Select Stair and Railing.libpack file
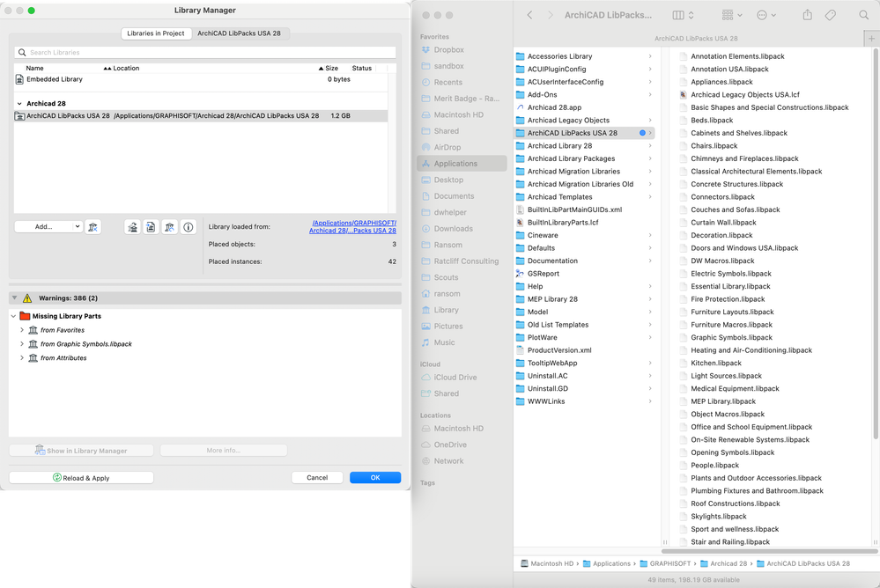The image size is (880, 588). click(x=730, y=541)
